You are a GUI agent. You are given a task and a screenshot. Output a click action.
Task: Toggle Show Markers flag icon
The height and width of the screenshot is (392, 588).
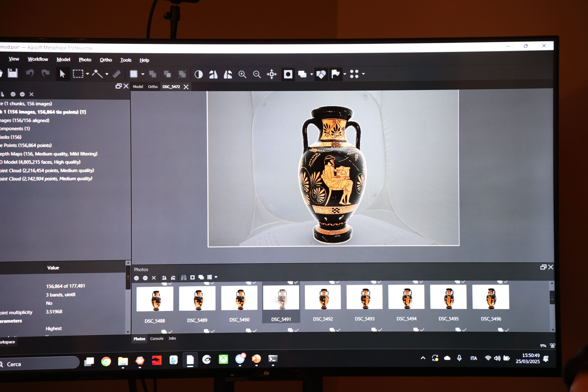pyautogui.click(x=335, y=74)
